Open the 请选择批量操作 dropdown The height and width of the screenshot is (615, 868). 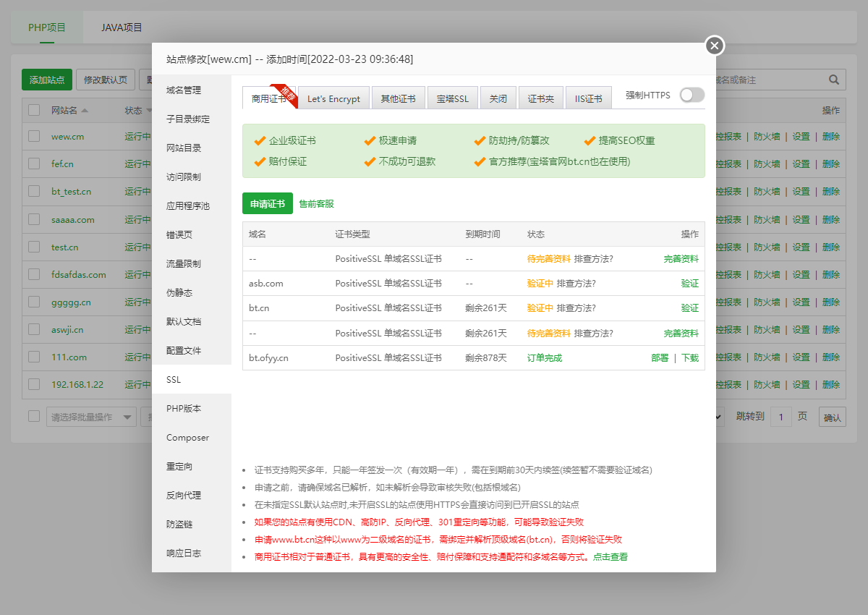[x=90, y=416]
